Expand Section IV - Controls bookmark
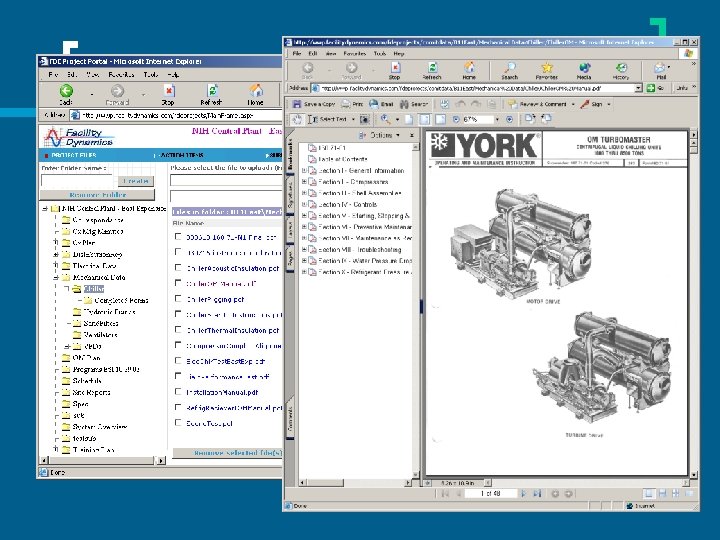 tap(304, 204)
